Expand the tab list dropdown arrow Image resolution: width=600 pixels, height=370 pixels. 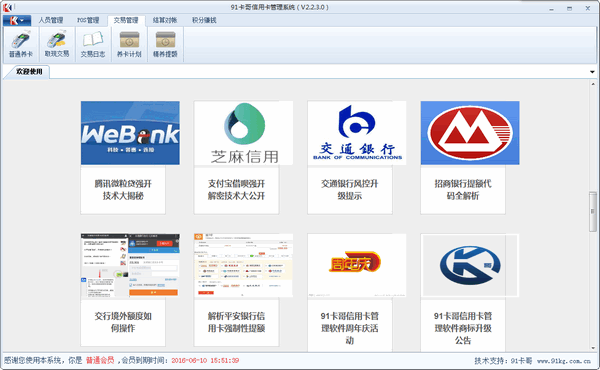pyautogui.click(x=592, y=72)
